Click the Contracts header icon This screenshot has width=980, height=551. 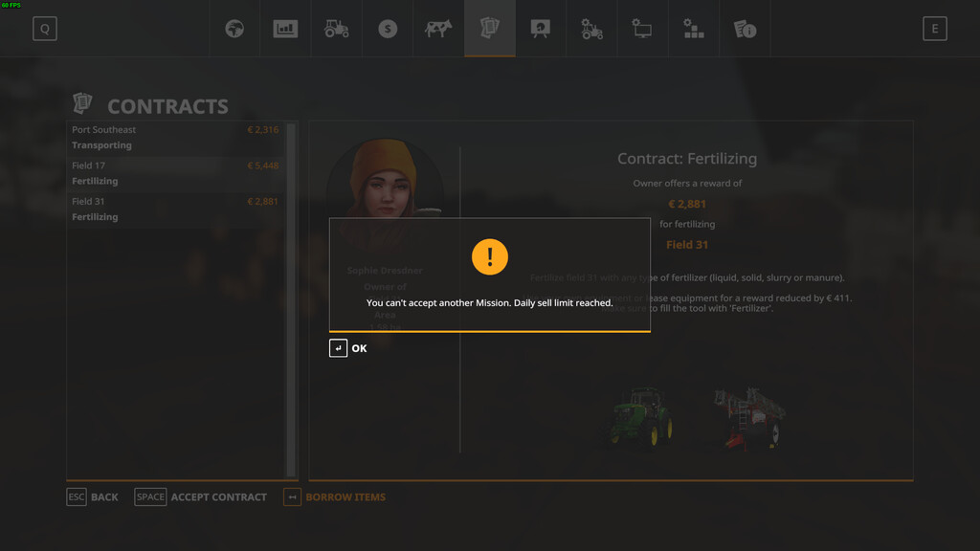[x=82, y=103]
